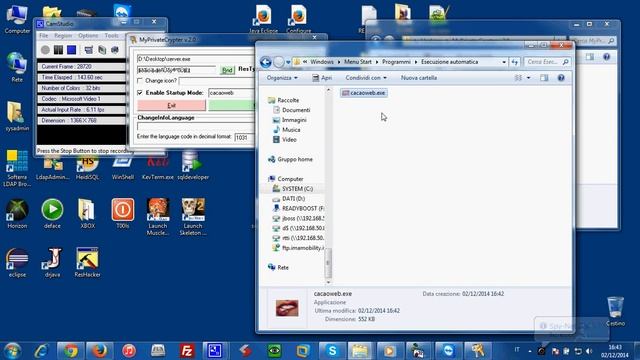640x360 pixels.
Task: Click the Nuova cartella button
Action: point(419,78)
